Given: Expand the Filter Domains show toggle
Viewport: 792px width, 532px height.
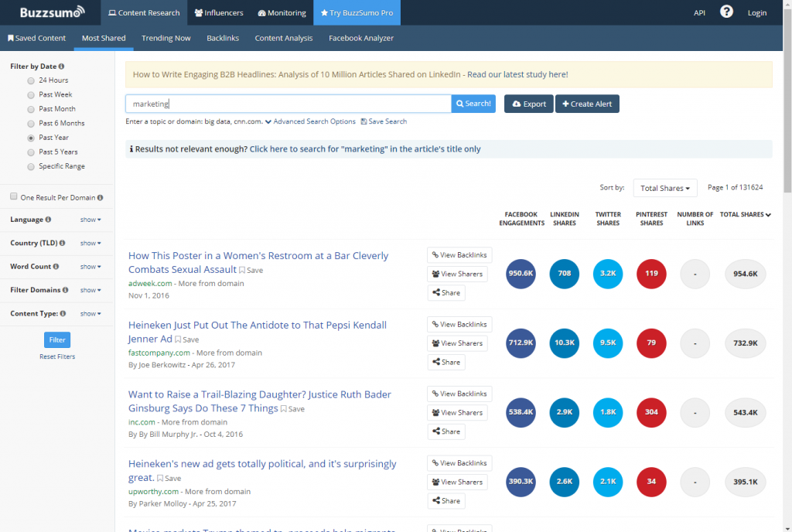Looking at the screenshot, I should (x=90, y=290).
